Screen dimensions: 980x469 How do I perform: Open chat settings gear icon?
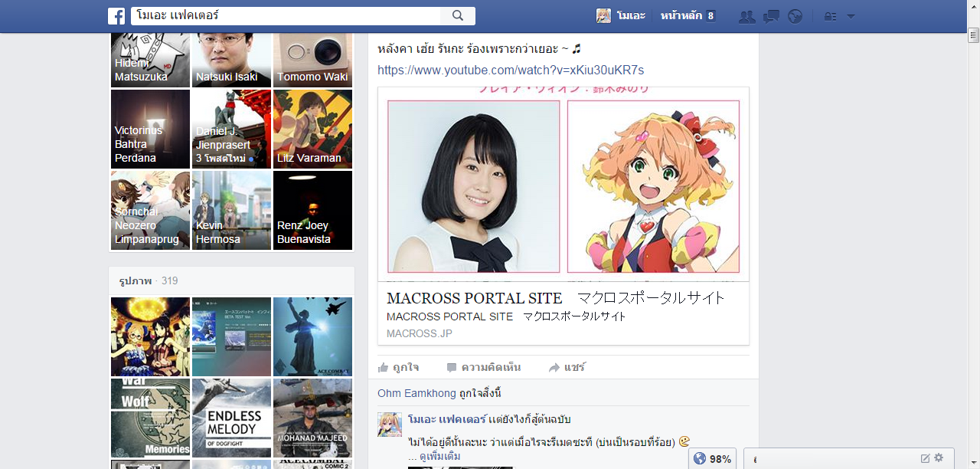[939, 458]
